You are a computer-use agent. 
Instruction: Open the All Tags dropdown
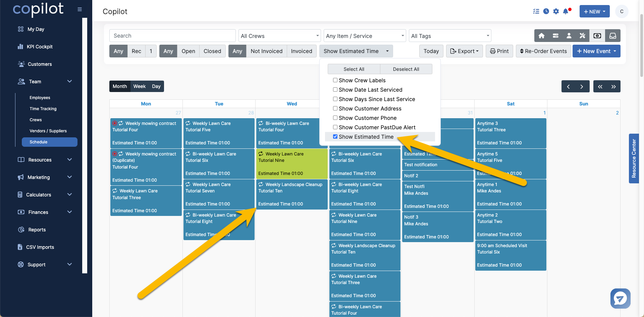(x=450, y=36)
